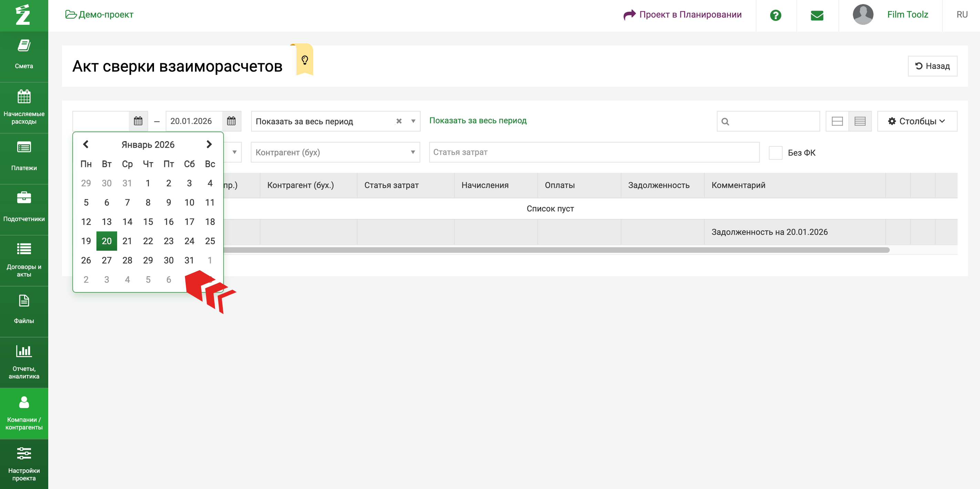Expand the period selection dropdown

[x=413, y=121]
